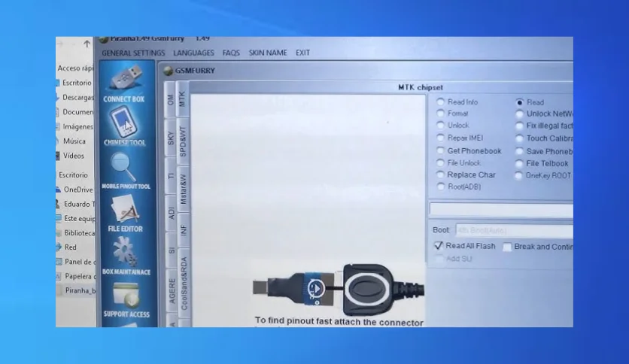This screenshot has width=629, height=364.
Task: Select Piranha_b folder in File Explorer
Action: pyautogui.click(x=81, y=290)
